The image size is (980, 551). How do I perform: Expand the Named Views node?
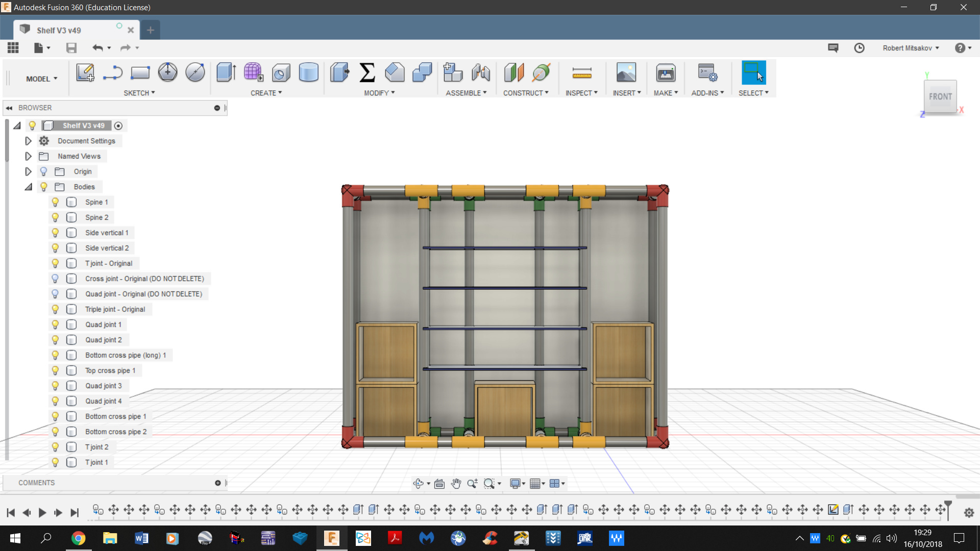[29, 156]
